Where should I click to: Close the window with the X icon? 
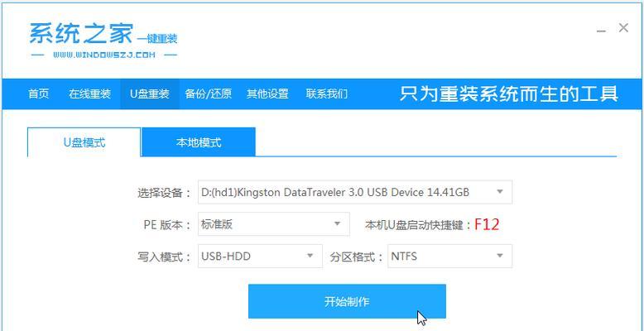tap(623, 28)
